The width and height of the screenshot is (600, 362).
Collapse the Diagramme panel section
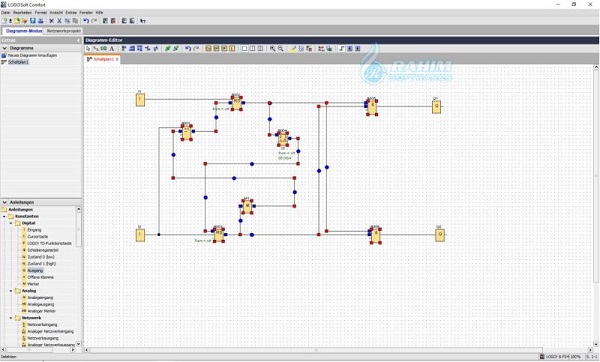coord(5,48)
